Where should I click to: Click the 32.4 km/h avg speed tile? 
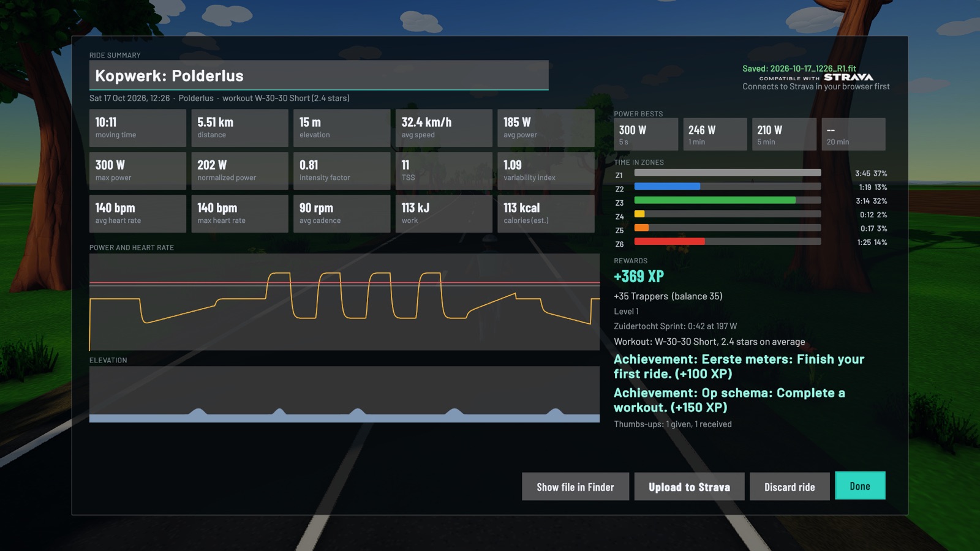click(x=444, y=128)
